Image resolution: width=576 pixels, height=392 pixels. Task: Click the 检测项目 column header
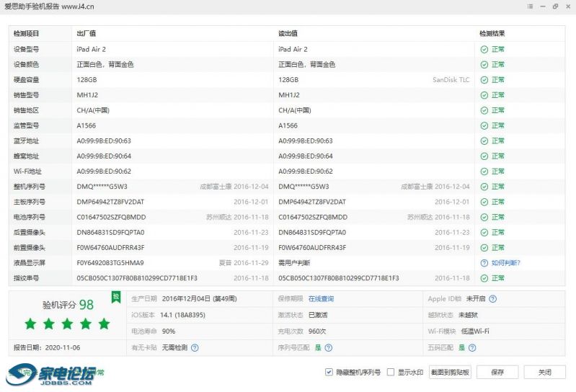coord(26,33)
